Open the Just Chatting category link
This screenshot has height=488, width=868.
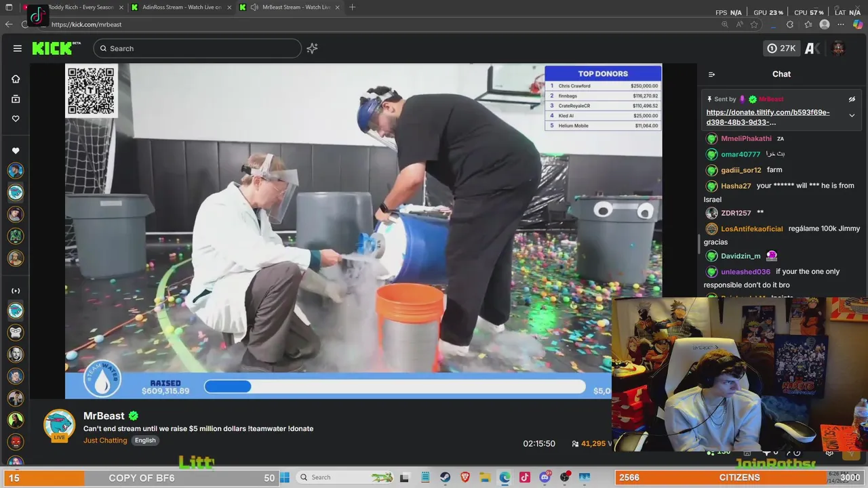(105, 441)
